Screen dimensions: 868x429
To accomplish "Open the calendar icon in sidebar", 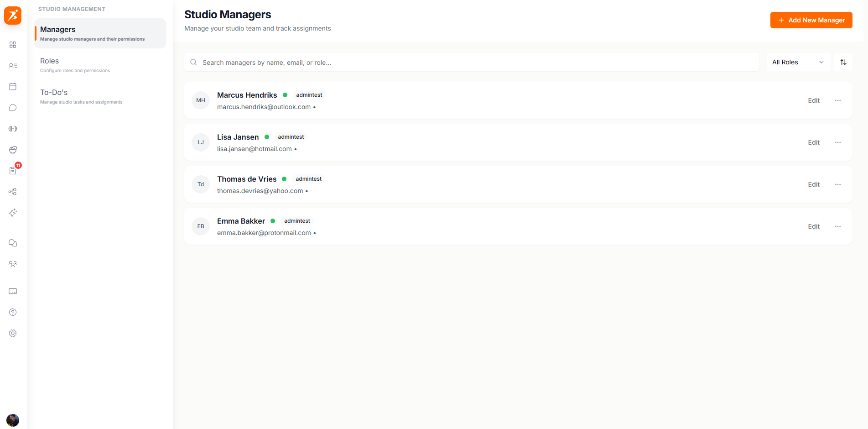I will coord(13,86).
